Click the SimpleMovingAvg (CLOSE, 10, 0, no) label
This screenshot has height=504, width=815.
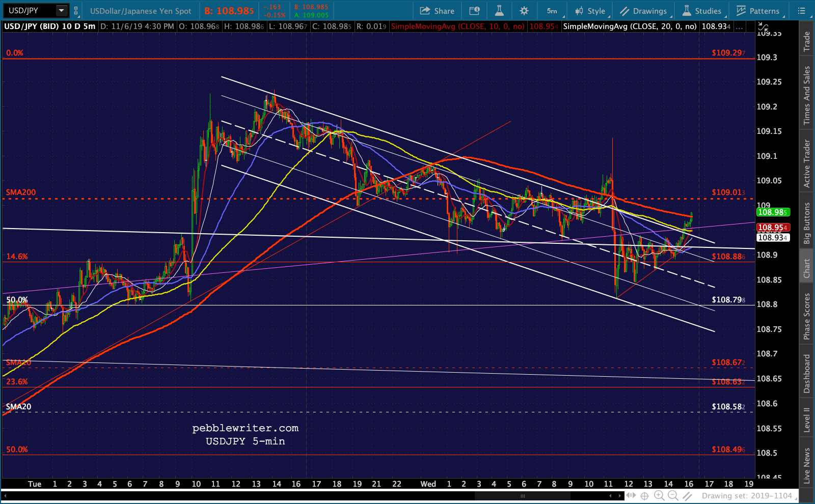457,26
